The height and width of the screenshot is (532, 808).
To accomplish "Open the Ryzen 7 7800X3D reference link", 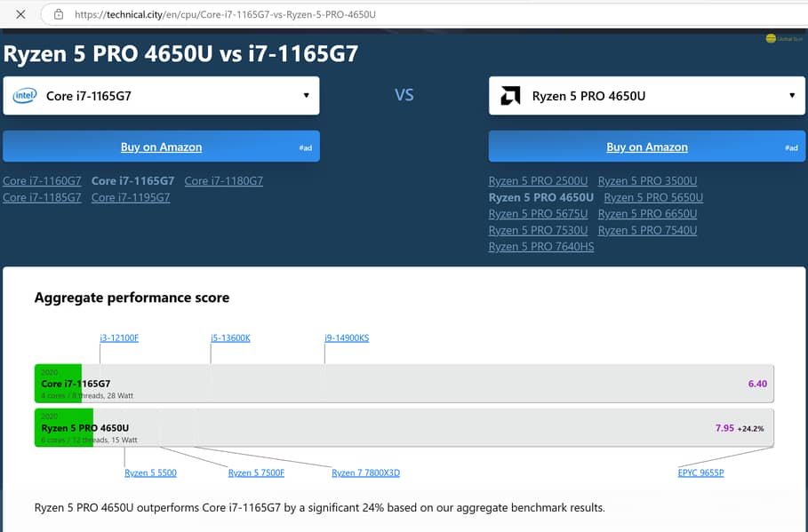I will tap(365, 473).
